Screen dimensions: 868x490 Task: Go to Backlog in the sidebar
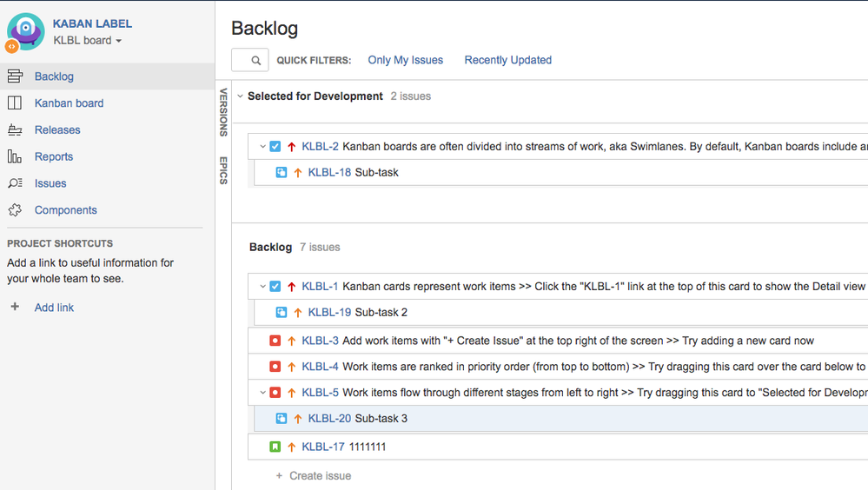click(54, 76)
